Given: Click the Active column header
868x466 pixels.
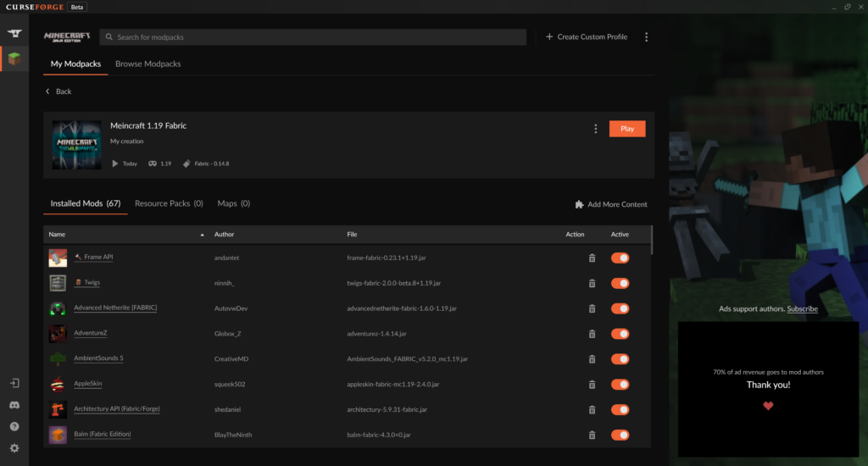Looking at the screenshot, I should [620, 235].
